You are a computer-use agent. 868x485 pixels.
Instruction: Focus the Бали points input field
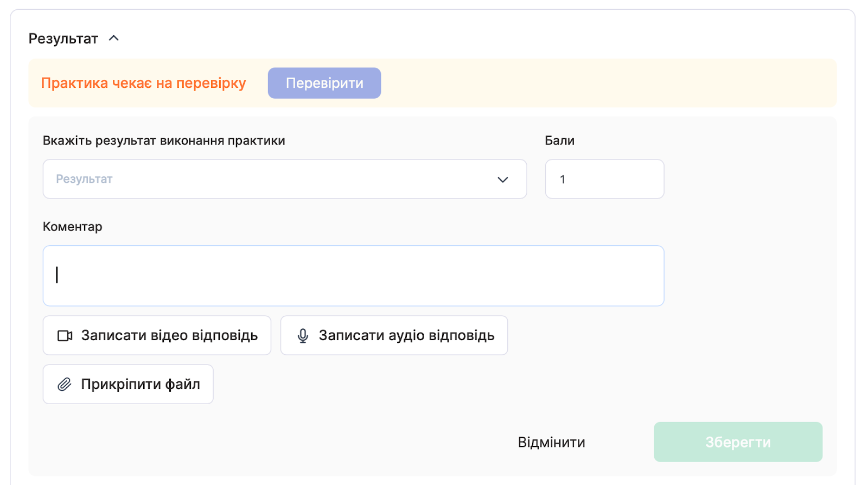(x=604, y=179)
